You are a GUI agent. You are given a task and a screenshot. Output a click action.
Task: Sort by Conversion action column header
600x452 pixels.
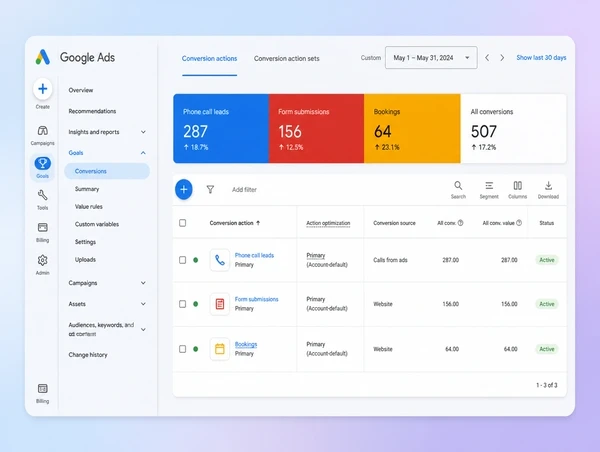[x=235, y=223]
